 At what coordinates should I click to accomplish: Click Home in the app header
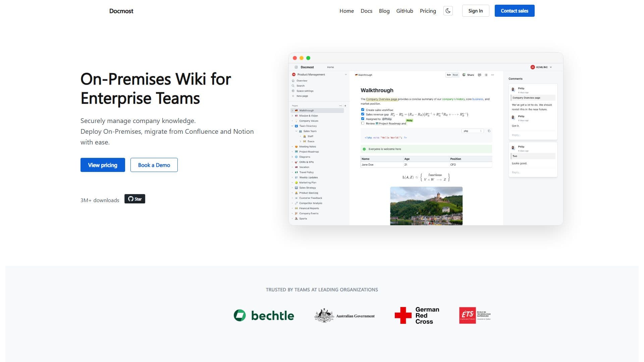click(x=330, y=67)
